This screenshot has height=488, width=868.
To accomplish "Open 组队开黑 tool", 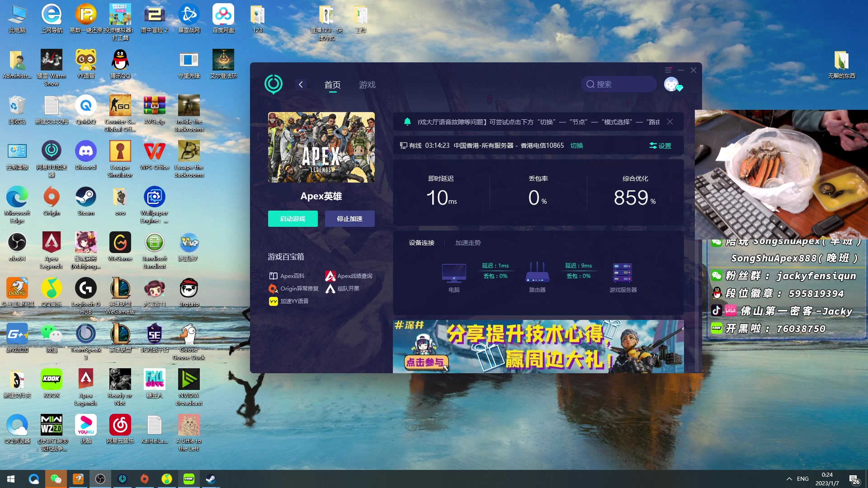I will (343, 289).
